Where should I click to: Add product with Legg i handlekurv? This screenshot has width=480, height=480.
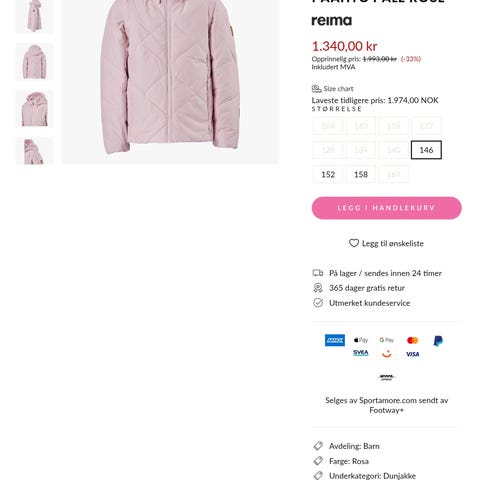pos(387,208)
